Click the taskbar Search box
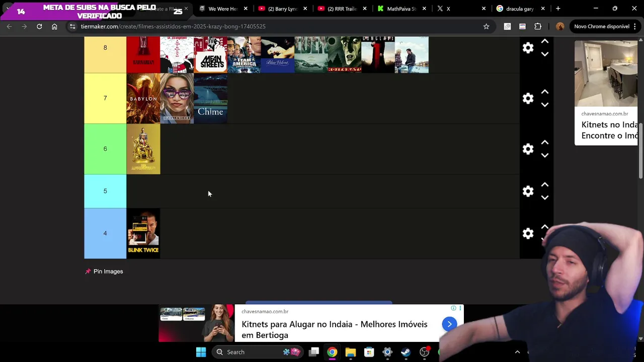Image resolution: width=644 pixels, height=362 pixels. pyautogui.click(x=257, y=352)
